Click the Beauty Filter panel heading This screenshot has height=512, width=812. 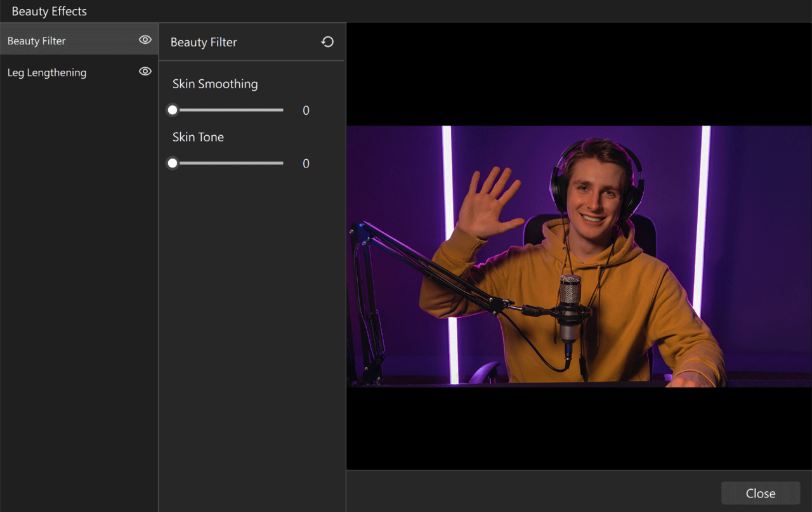(204, 43)
